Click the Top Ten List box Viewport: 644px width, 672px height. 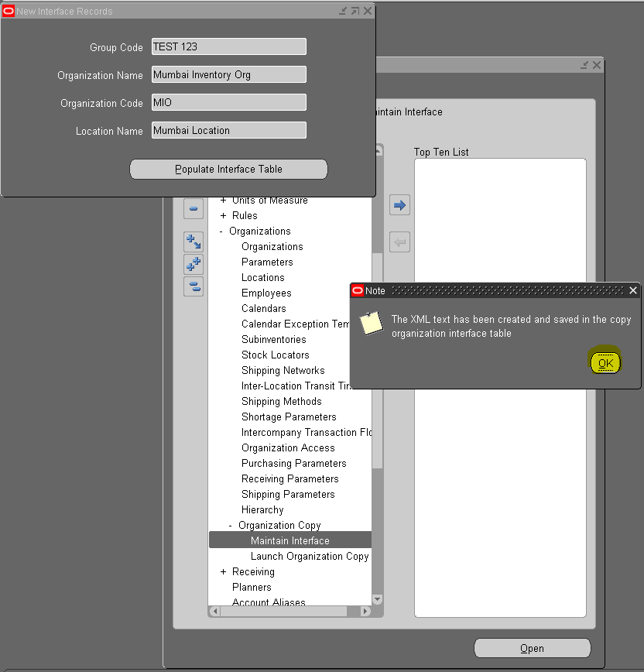[x=500, y=388]
